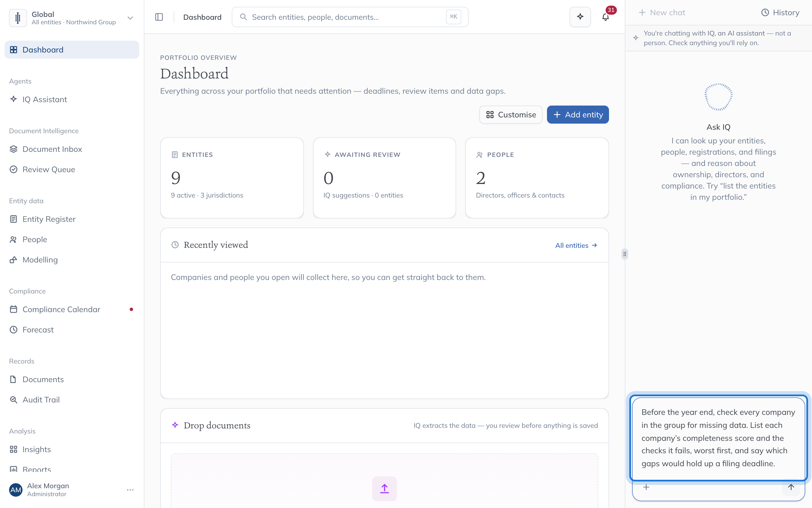The width and height of the screenshot is (812, 508).
Task: Open Modelling in sidebar
Action: [72, 260]
